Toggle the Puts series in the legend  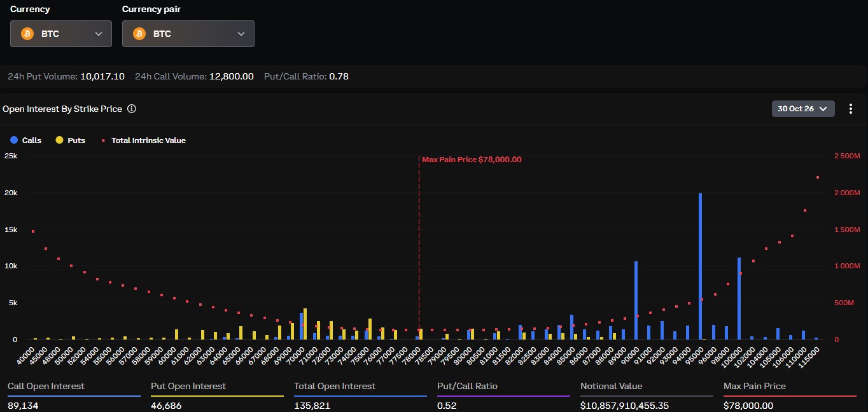click(71, 141)
